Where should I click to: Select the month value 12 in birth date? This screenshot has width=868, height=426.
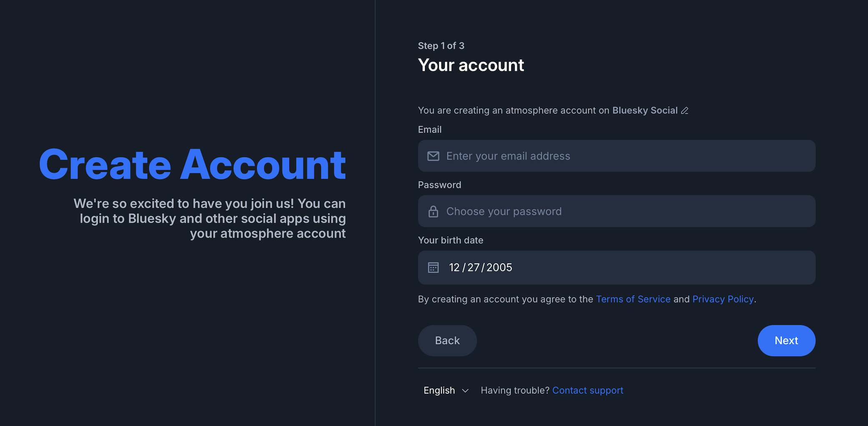[454, 268]
